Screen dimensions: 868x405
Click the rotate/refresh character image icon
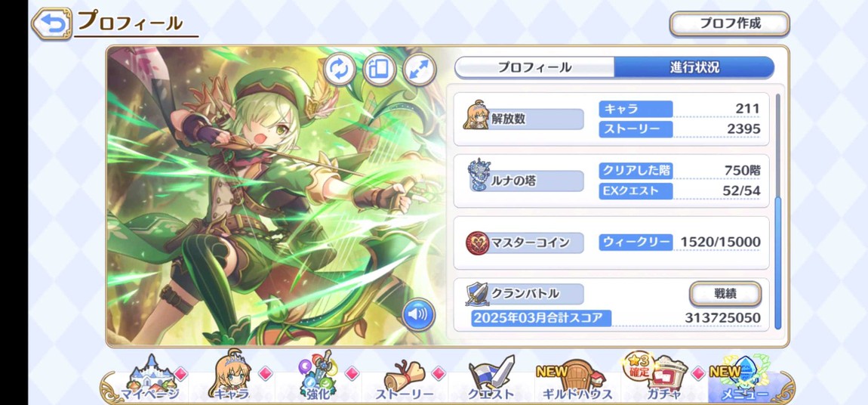[x=340, y=70]
